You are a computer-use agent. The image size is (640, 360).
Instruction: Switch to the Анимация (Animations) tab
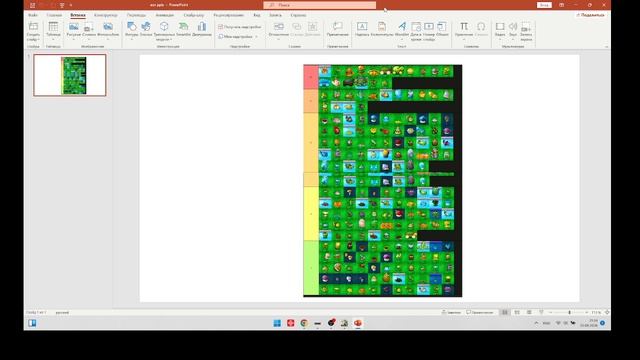pyautogui.click(x=164, y=15)
